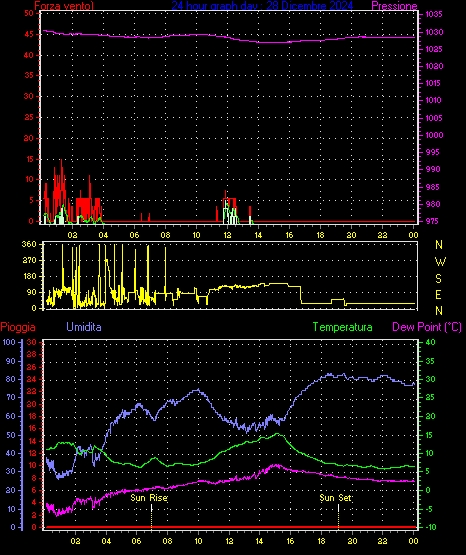Click the Pioggia legend label
Viewport: 466px width, 555px height.
click(x=18, y=327)
